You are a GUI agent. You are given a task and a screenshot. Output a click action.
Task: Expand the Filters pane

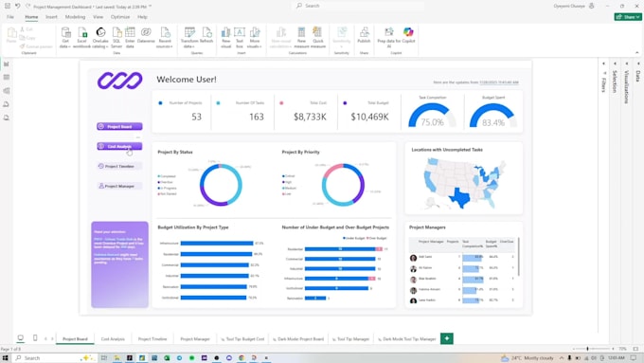(x=604, y=64)
